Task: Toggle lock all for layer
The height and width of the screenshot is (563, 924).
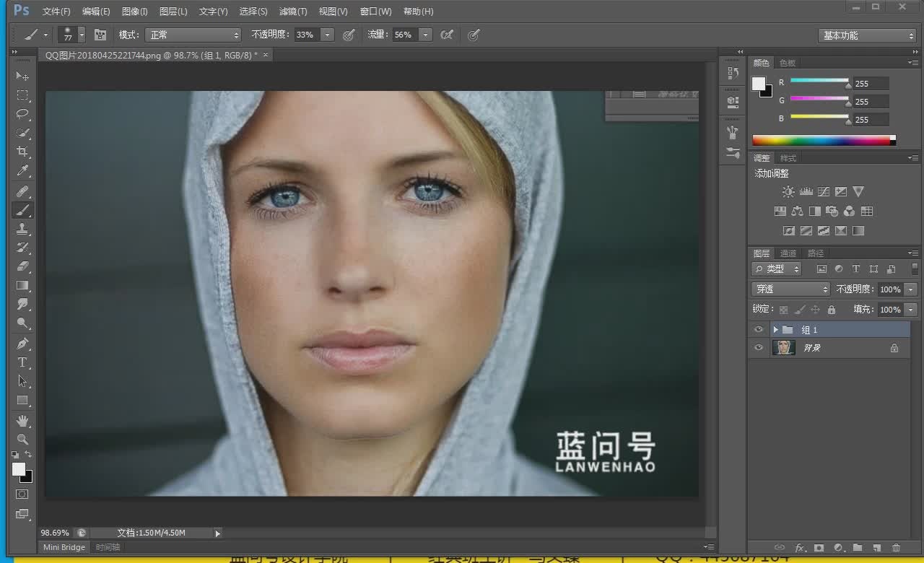Action: click(832, 310)
